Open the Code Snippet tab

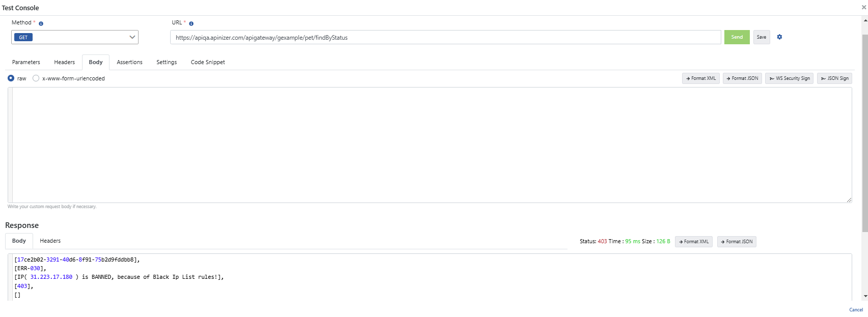(x=208, y=62)
